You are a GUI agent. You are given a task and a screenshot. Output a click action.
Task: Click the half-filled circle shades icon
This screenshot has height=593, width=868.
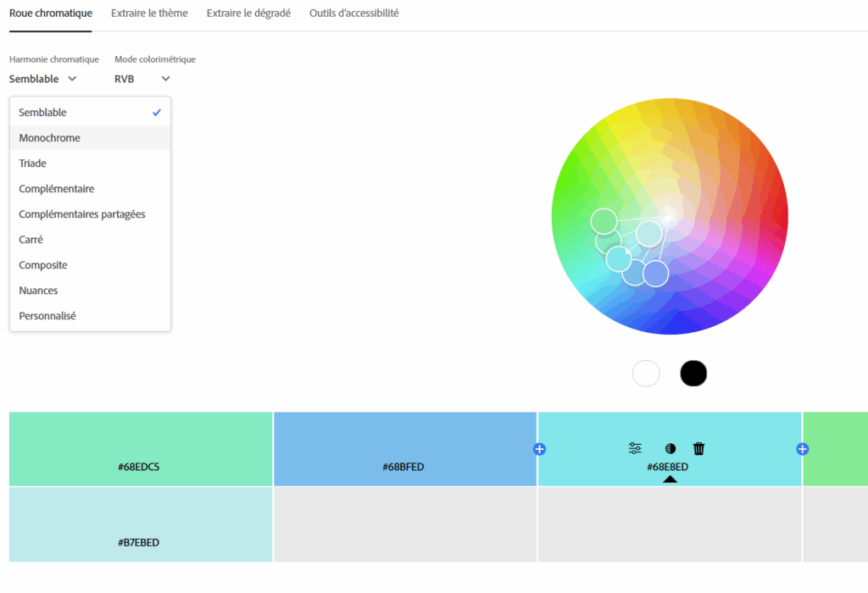pyautogui.click(x=670, y=449)
